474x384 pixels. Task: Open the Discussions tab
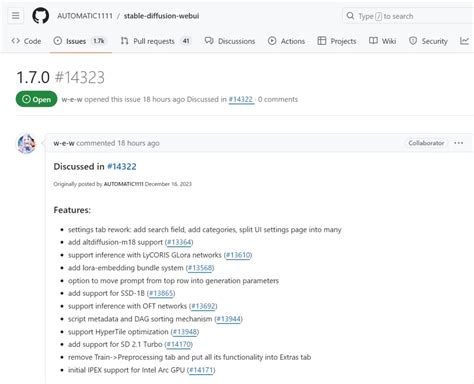(230, 41)
